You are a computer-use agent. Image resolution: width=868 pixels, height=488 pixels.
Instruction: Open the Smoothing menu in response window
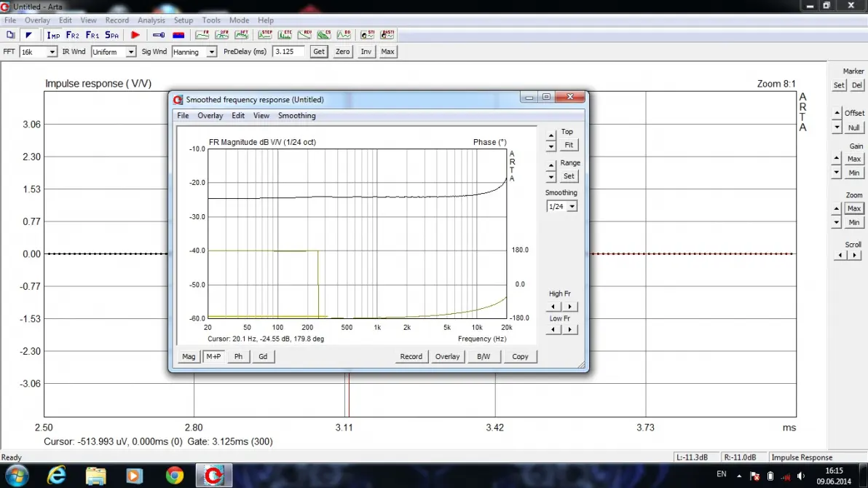click(x=296, y=116)
